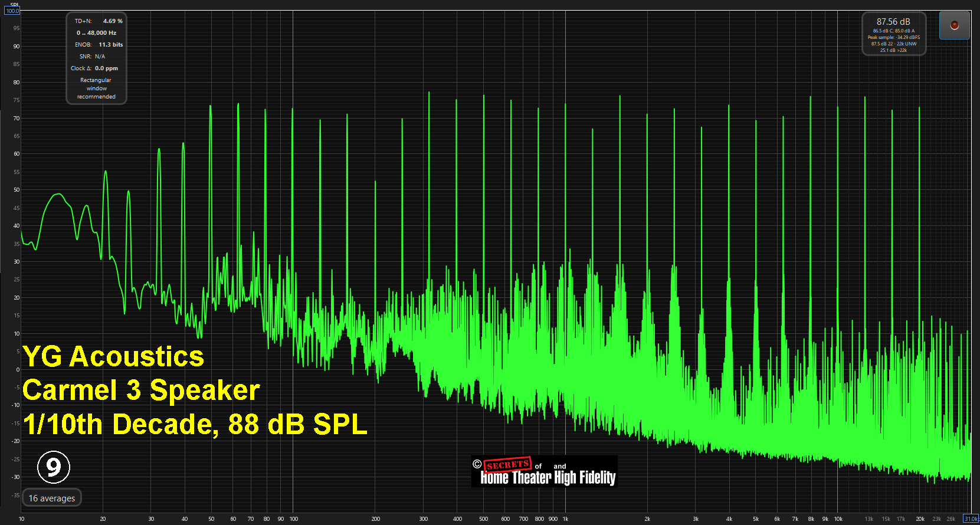Edit the 100.0 upper SPL limit field
The height and width of the screenshot is (525, 980).
[x=12, y=11]
